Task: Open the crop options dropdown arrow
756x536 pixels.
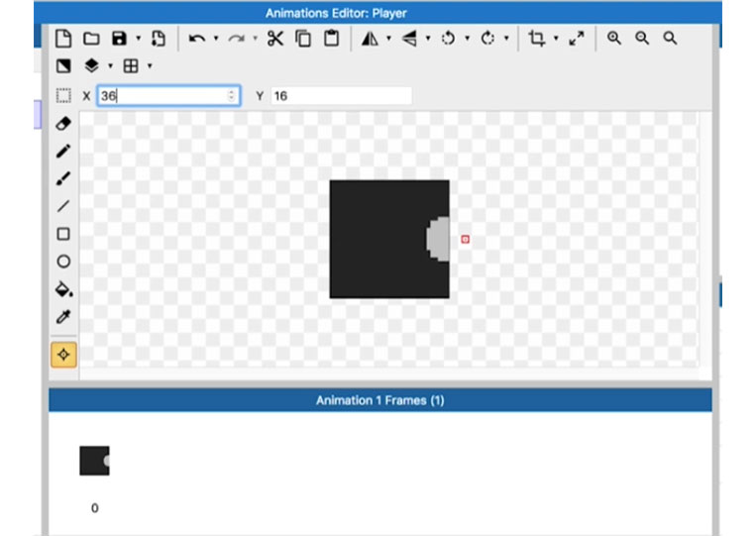Action: (x=556, y=38)
